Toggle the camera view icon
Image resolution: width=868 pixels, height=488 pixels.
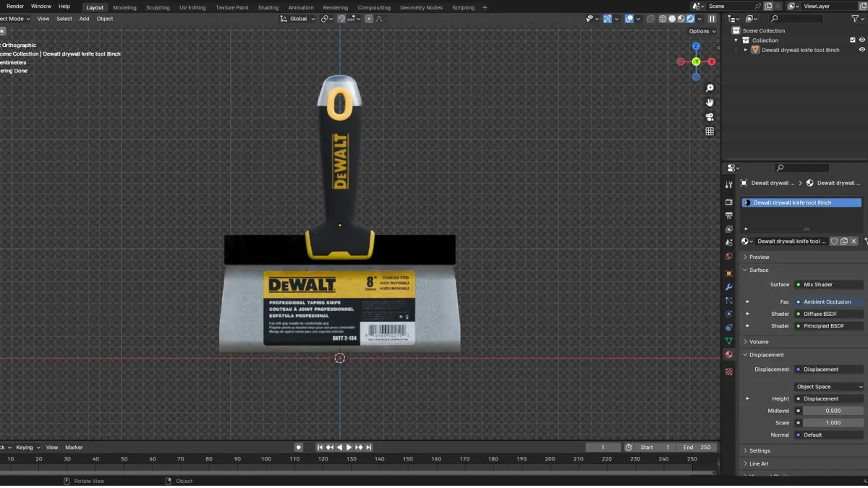710,117
